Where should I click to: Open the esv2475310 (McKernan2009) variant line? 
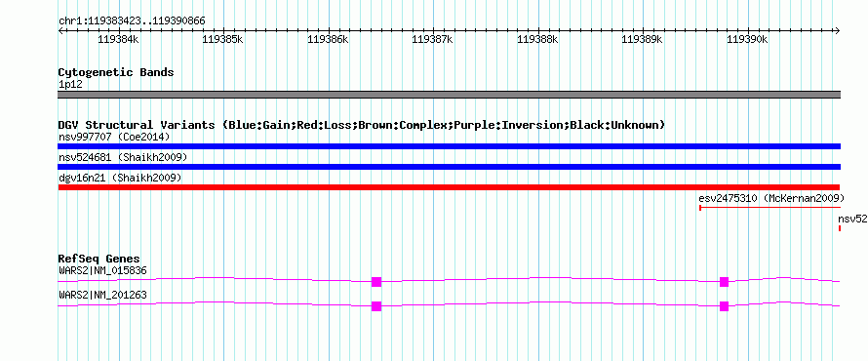coord(770,208)
